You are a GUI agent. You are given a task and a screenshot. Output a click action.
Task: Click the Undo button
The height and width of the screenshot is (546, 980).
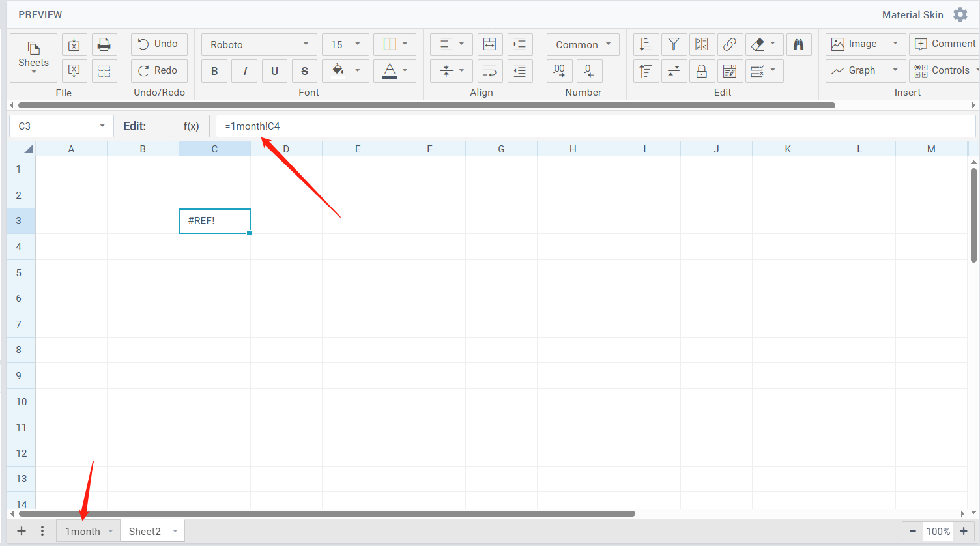pyautogui.click(x=158, y=44)
